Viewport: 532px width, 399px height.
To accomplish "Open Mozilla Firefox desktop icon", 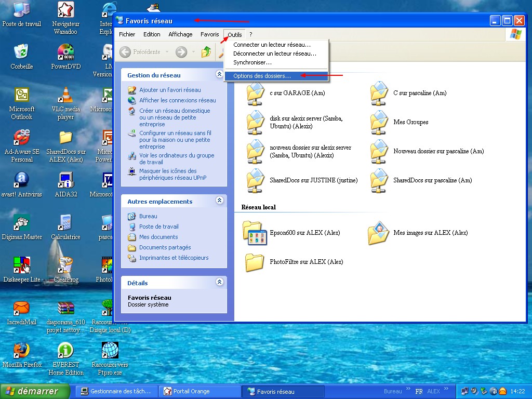I will [21, 350].
